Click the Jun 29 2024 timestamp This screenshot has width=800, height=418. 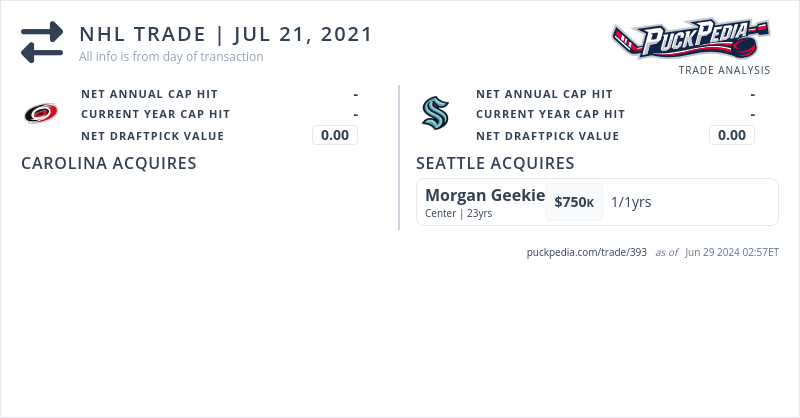[x=732, y=252]
